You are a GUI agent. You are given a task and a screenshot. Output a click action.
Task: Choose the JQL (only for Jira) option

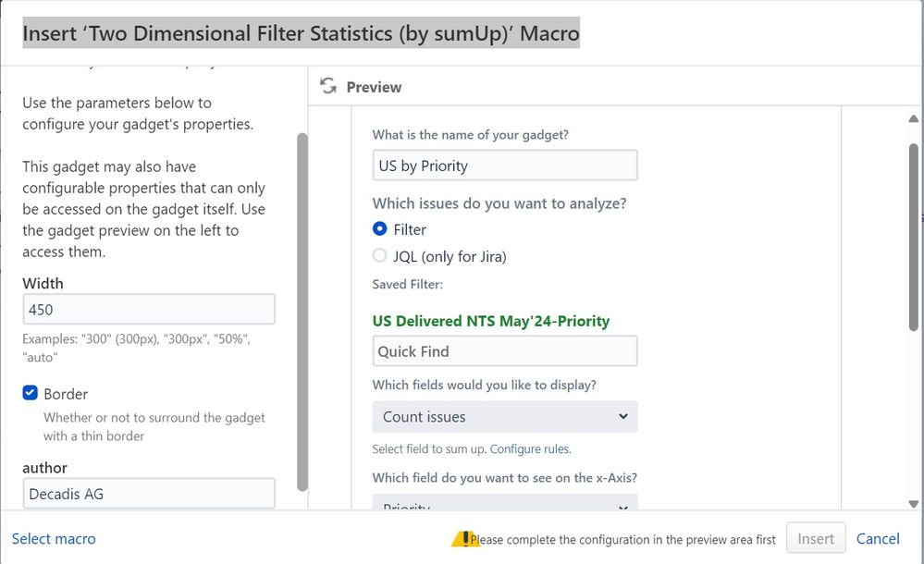(379, 256)
